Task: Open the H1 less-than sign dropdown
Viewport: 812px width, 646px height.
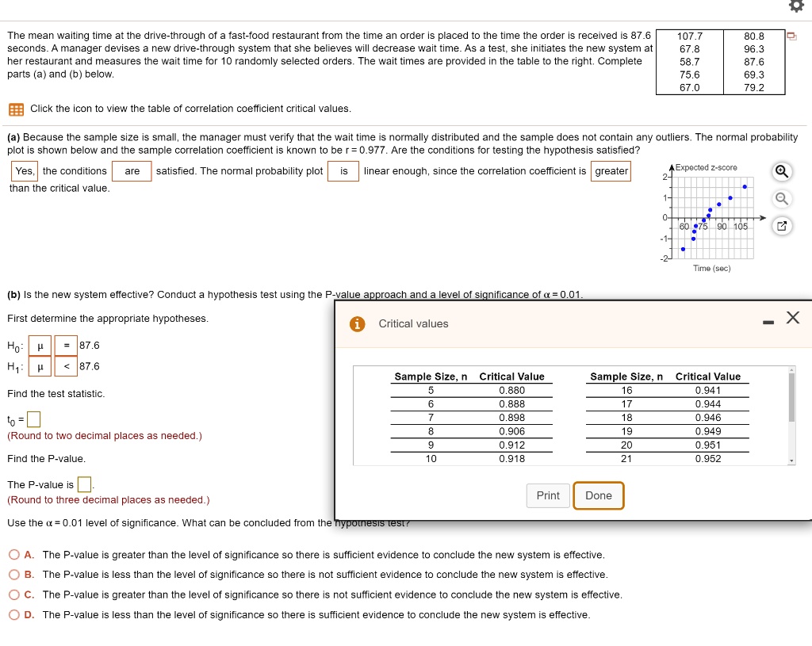Action: [x=66, y=366]
